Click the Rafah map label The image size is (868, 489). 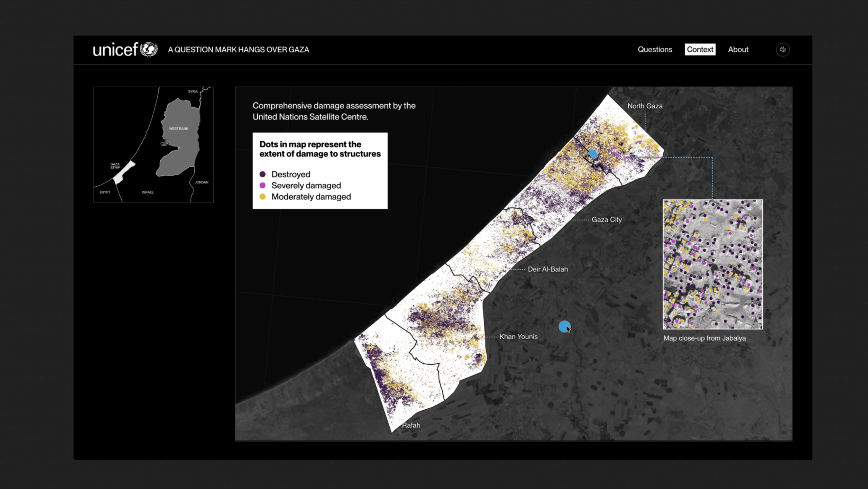411,425
